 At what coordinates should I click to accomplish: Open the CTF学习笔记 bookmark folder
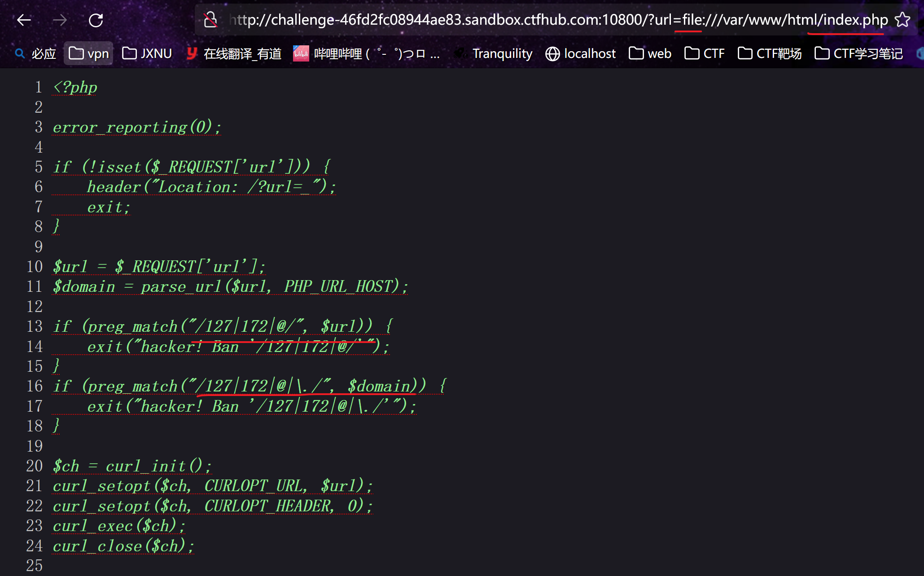(859, 53)
